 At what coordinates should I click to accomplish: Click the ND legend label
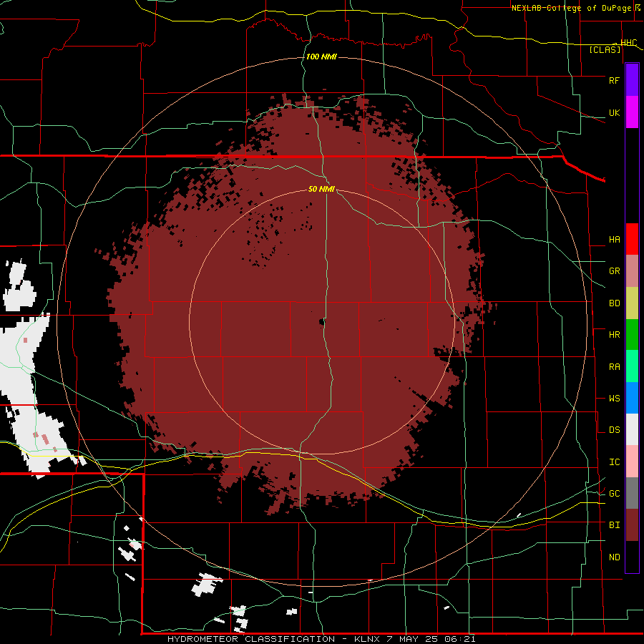[614, 557]
